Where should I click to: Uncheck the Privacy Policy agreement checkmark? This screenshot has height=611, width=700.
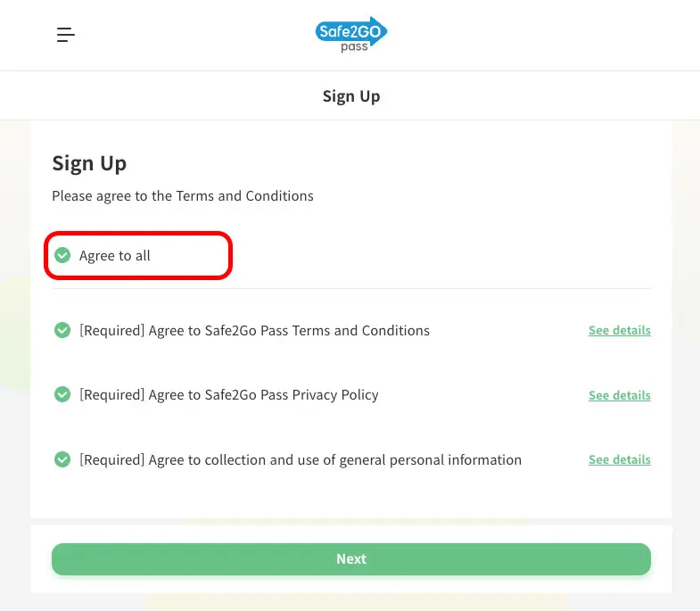(62, 394)
